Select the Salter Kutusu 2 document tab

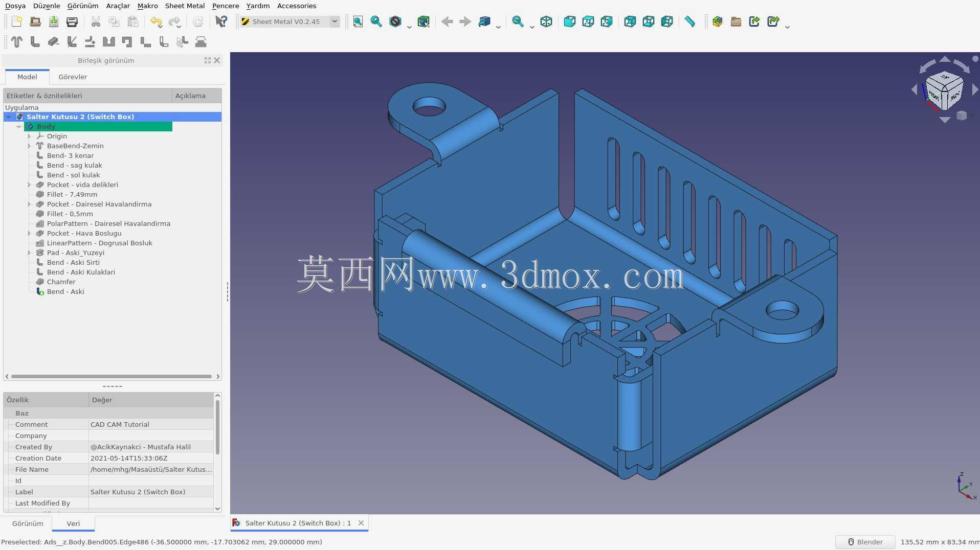click(298, 523)
